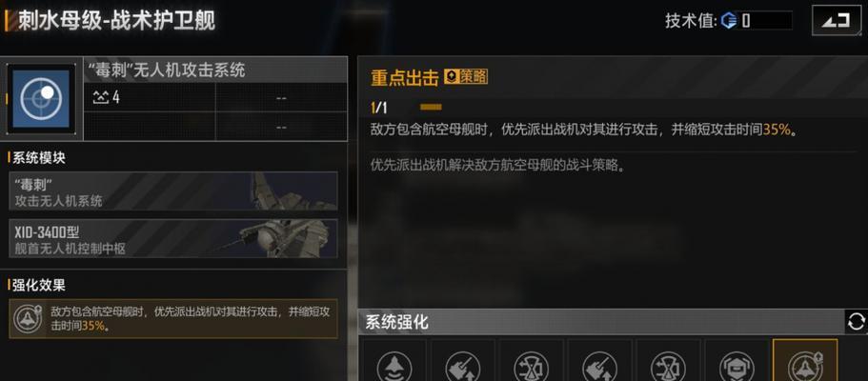Select the first aircraft signal enhancement icon
The image size is (868, 381).
pos(394,361)
